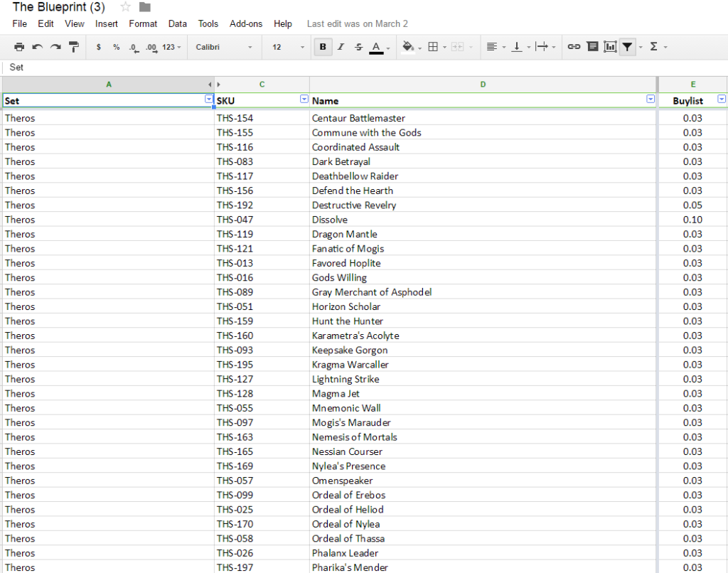Screen dimensions: 728x573
Task: Click the Insert link icon
Action: (x=574, y=47)
